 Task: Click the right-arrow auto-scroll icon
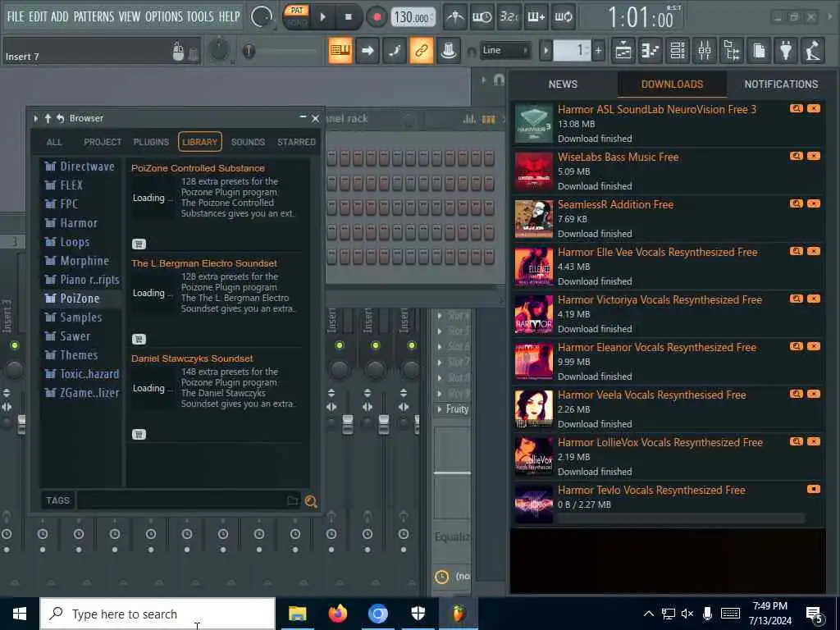click(367, 51)
